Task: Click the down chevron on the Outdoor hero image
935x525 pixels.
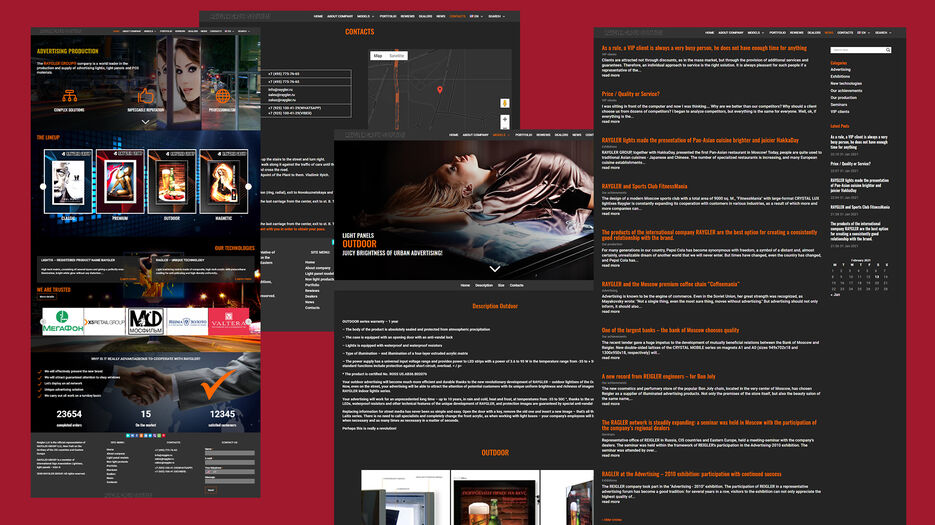Action: (x=495, y=269)
